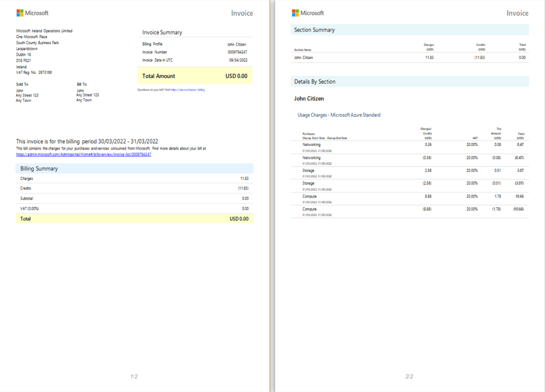Image resolution: width=545 pixels, height=392 pixels.
Task: Open the https://aka.ms/invoice-billing support link
Action: [x=188, y=89]
